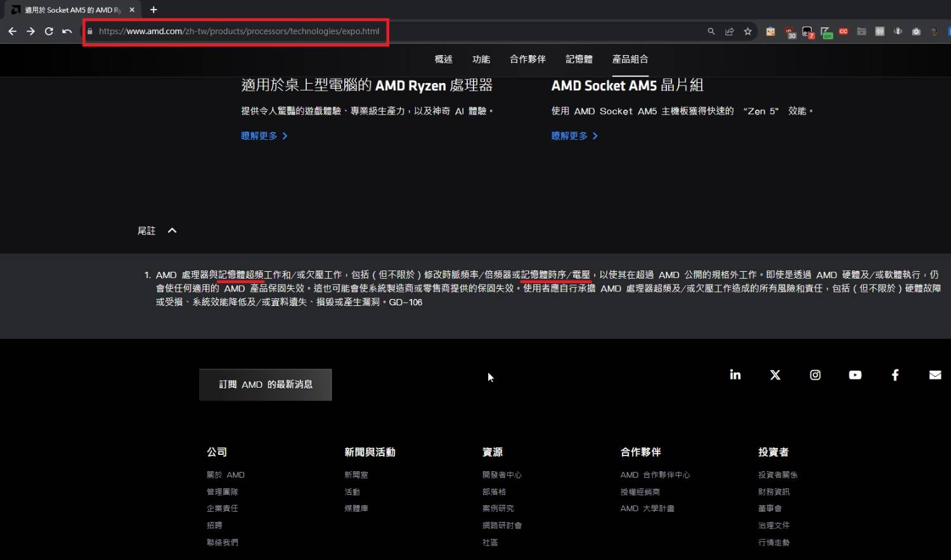Reload the current AMD page
Screen dimensions: 951x560
tap(49, 31)
